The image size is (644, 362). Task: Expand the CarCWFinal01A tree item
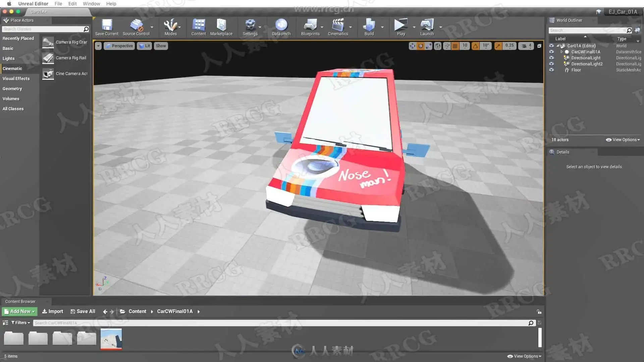pyautogui.click(x=561, y=52)
